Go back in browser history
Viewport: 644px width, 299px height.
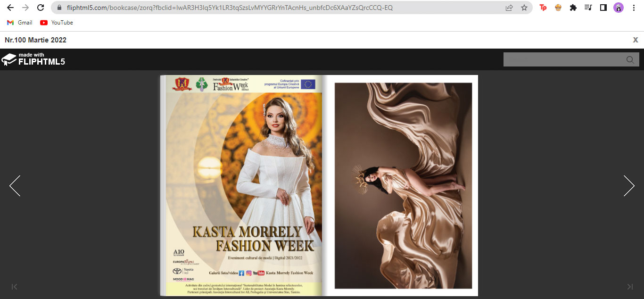pos(10,8)
